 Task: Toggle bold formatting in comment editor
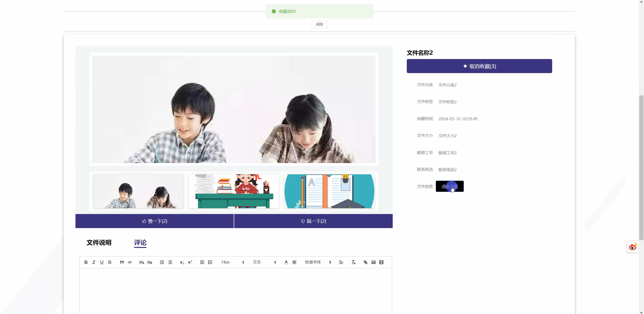[86, 262]
